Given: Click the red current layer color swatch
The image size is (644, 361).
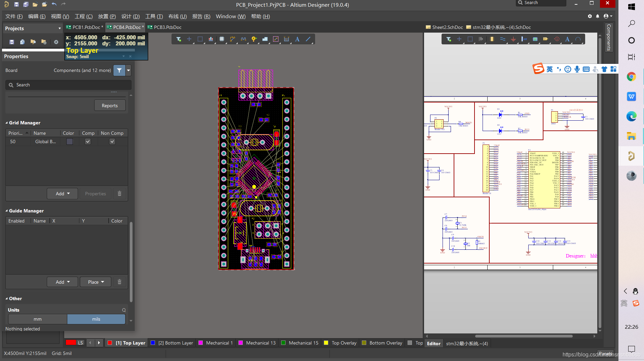Looking at the screenshot, I should 71,343.
